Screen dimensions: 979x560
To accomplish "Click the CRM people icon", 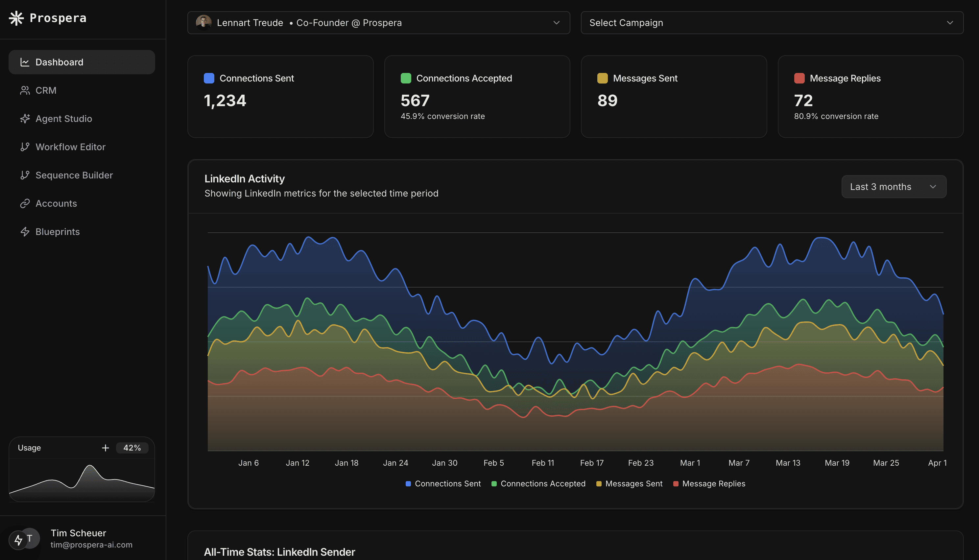I will (25, 90).
